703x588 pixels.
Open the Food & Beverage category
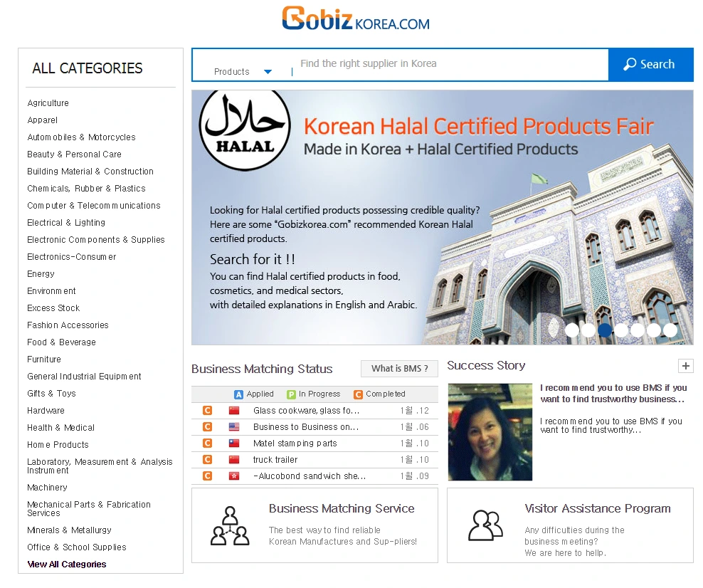(61, 342)
